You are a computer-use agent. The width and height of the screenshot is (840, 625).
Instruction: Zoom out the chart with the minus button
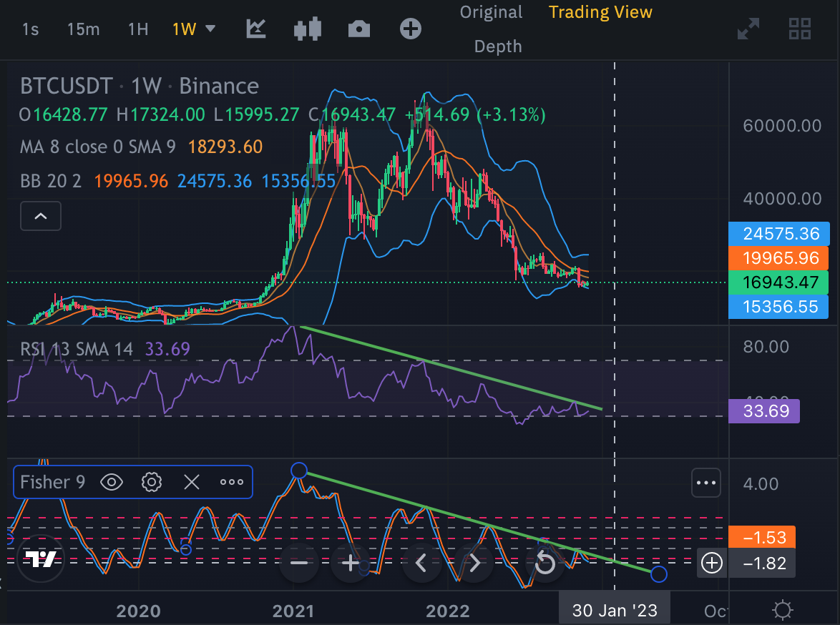[x=299, y=563]
